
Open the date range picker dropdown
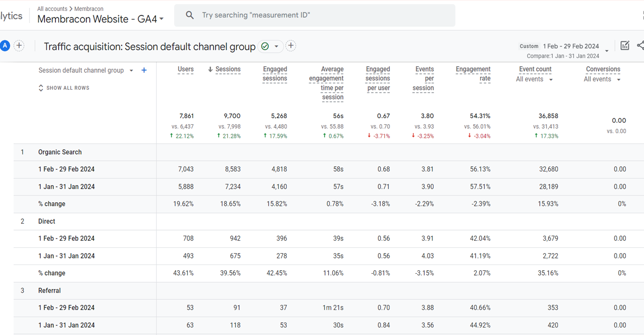coord(607,51)
